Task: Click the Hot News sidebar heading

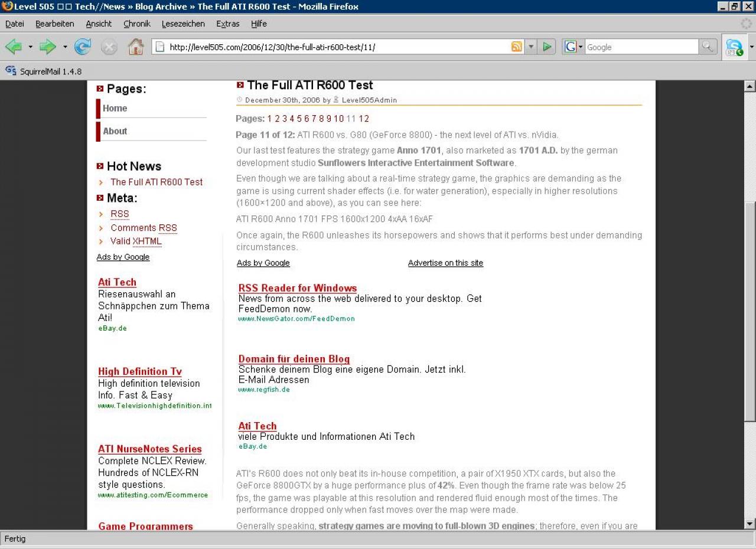Action: coord(134,166)
